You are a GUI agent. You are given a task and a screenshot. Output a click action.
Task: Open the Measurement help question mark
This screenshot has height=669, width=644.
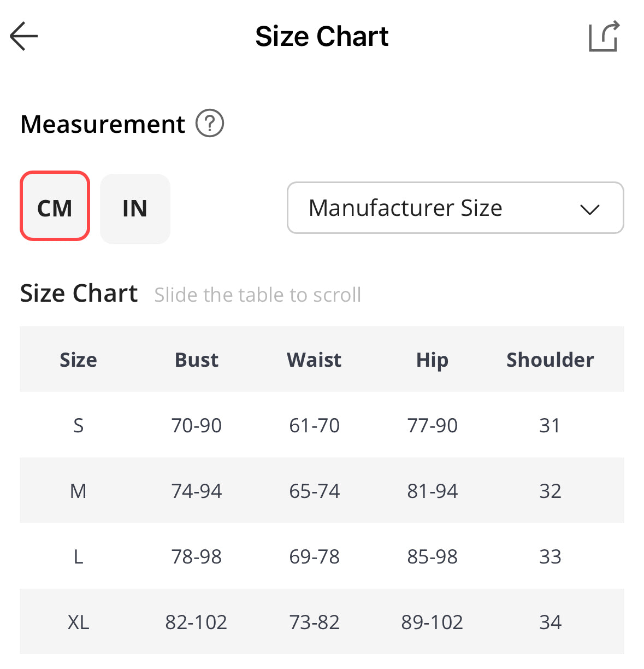click(x=210, y=124)
